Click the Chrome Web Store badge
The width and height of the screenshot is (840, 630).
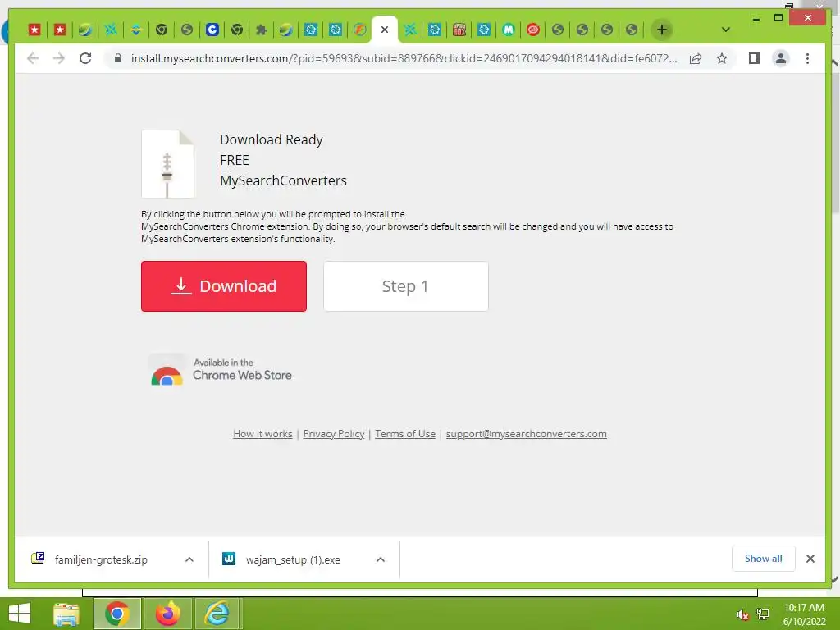point(221,369)
